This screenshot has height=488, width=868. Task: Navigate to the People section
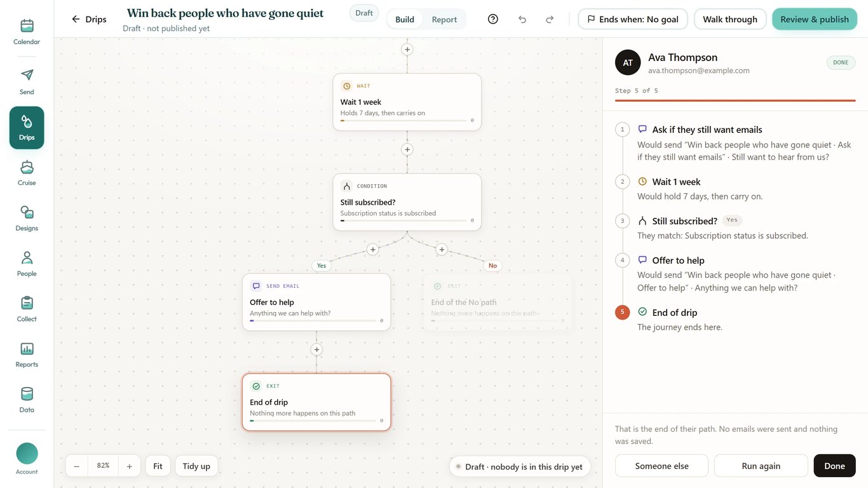pos(27,264)
